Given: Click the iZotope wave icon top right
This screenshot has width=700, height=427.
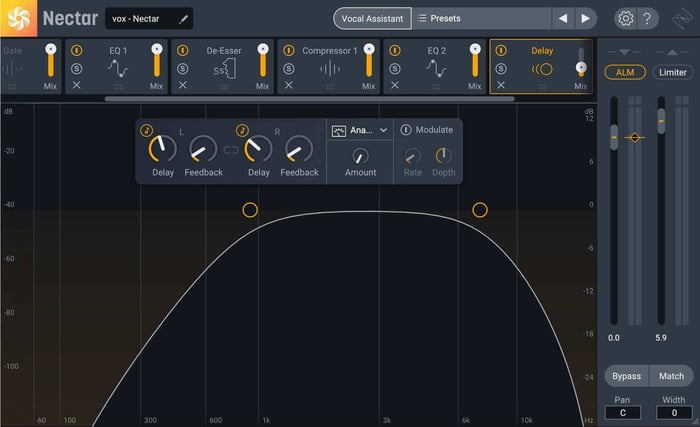Looking at the screenshot, I should [x=683, y=19].
